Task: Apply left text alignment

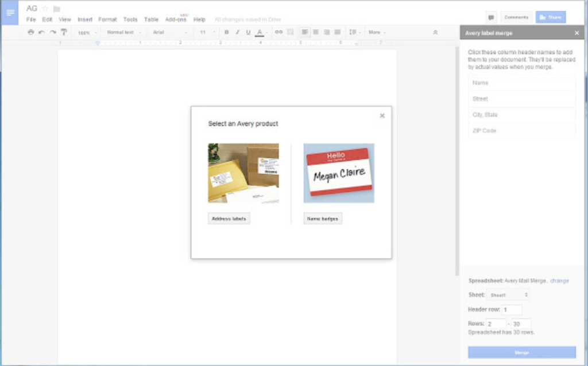Action: [x=304, y=32]
